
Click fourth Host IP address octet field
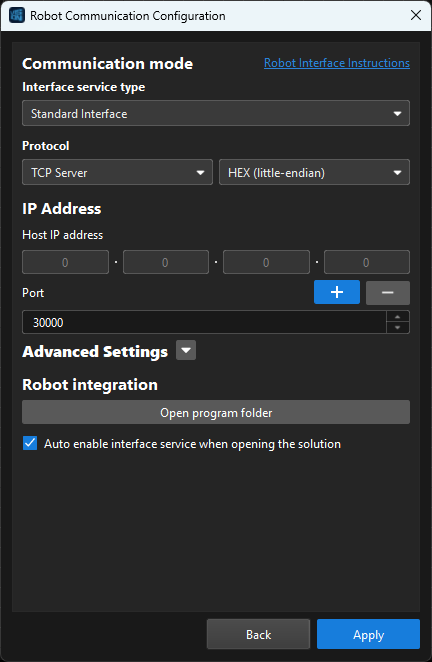tap(367, 262)
